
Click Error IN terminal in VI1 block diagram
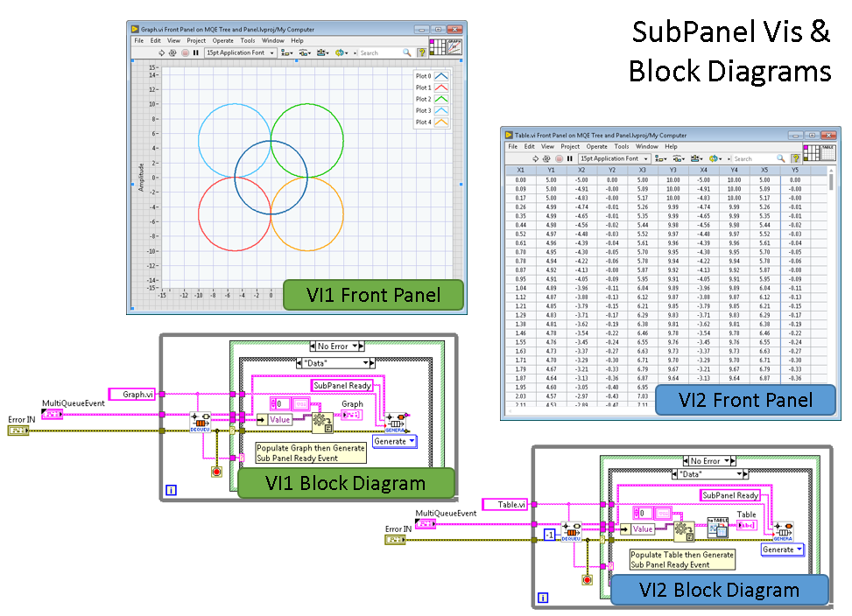(x=18, y=430)
